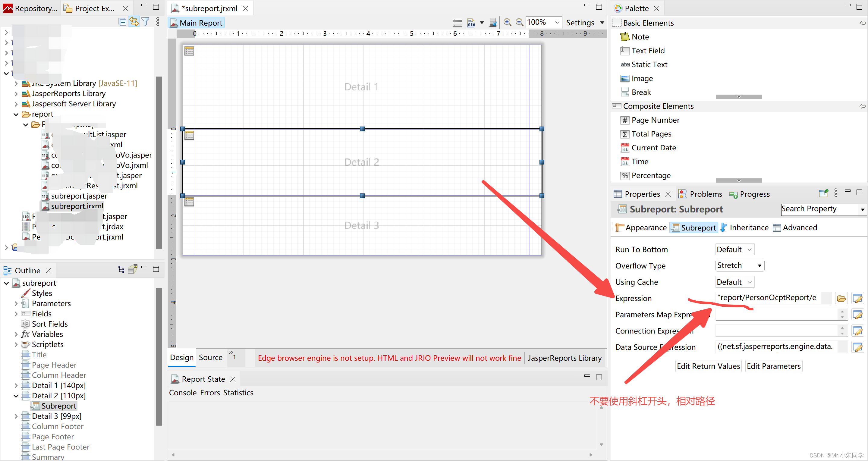Click the Edit Return Values button
The height and width of the screenshot is (461, 868).
point(708,366)
